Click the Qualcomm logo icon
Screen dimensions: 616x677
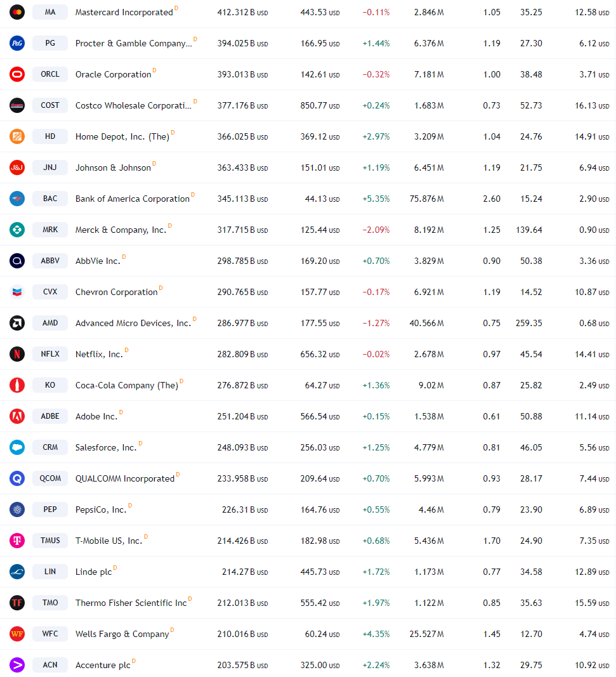(x=17, y=478)
